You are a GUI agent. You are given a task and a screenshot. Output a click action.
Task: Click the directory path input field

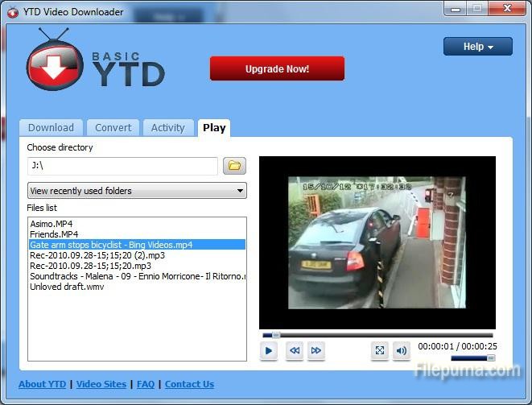tap(122, 166)
